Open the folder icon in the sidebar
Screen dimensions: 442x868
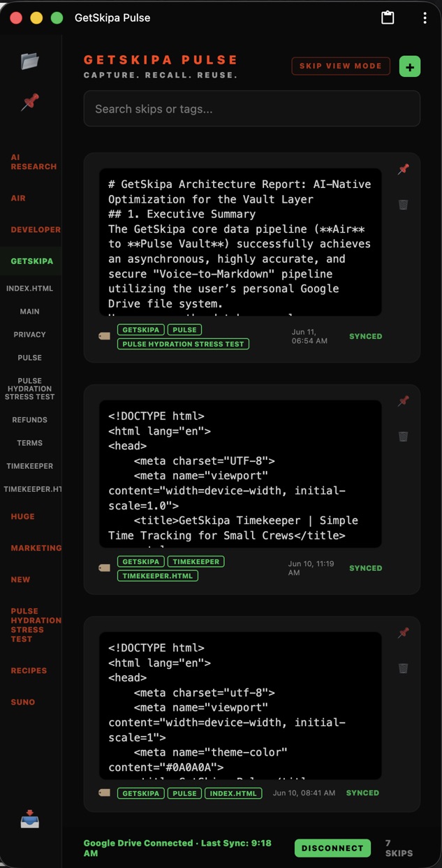[30, 61]
